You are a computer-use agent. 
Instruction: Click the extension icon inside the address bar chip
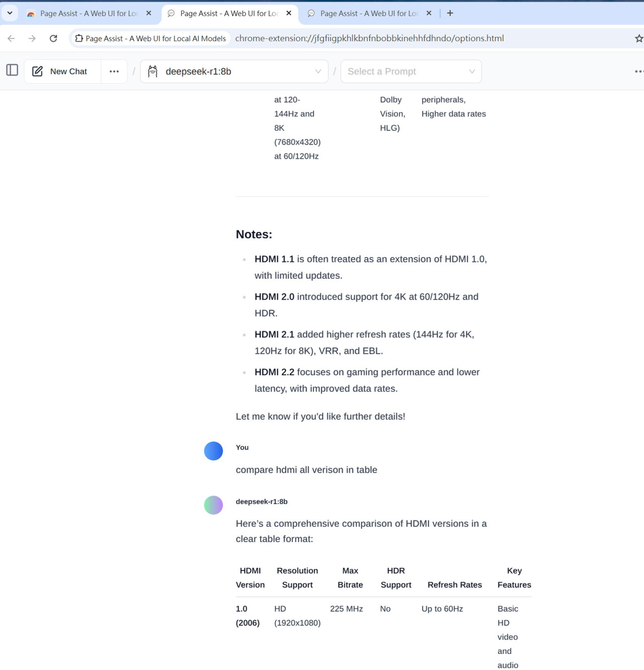[x=79, y=38]
